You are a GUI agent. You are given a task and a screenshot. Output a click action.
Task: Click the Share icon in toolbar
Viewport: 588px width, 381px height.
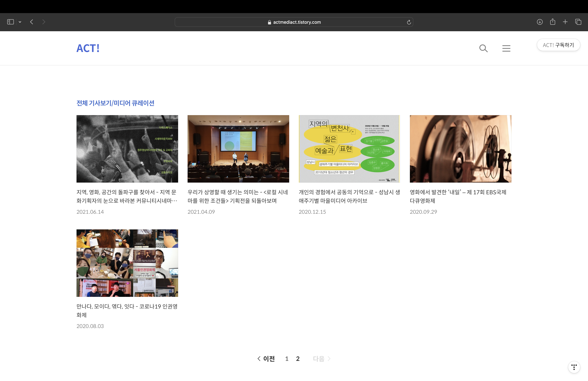[552, 22]
